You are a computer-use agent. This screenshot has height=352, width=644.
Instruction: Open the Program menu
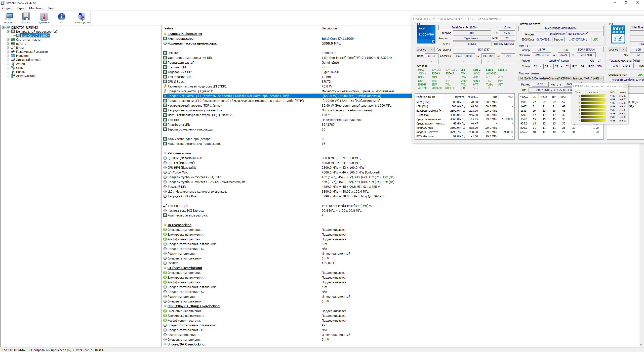8,8
